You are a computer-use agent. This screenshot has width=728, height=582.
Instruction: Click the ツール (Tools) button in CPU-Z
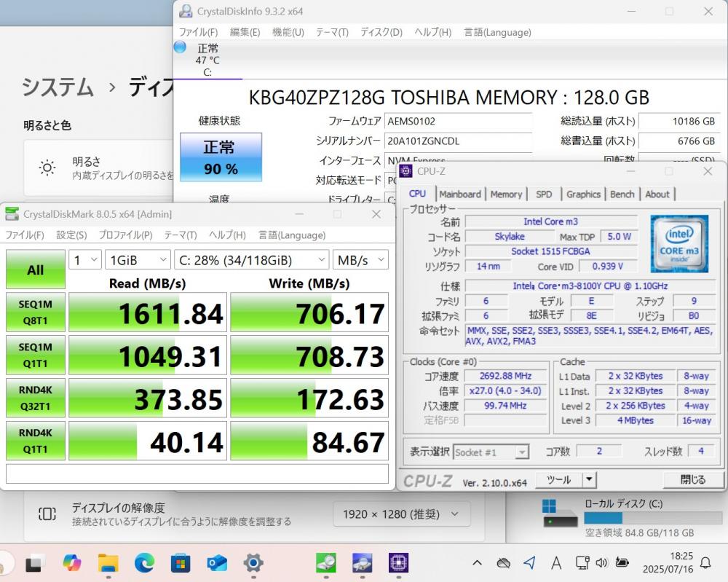[x=558, y=479]
